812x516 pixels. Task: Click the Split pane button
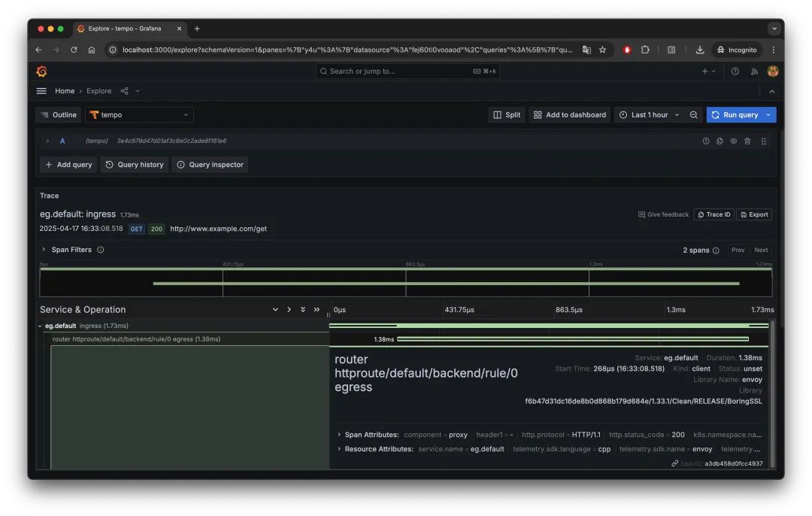click(x=507, y=115)
